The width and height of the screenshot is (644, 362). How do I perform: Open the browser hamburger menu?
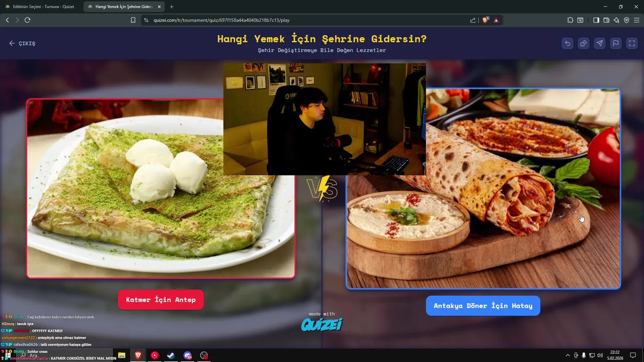click(636, 20)
